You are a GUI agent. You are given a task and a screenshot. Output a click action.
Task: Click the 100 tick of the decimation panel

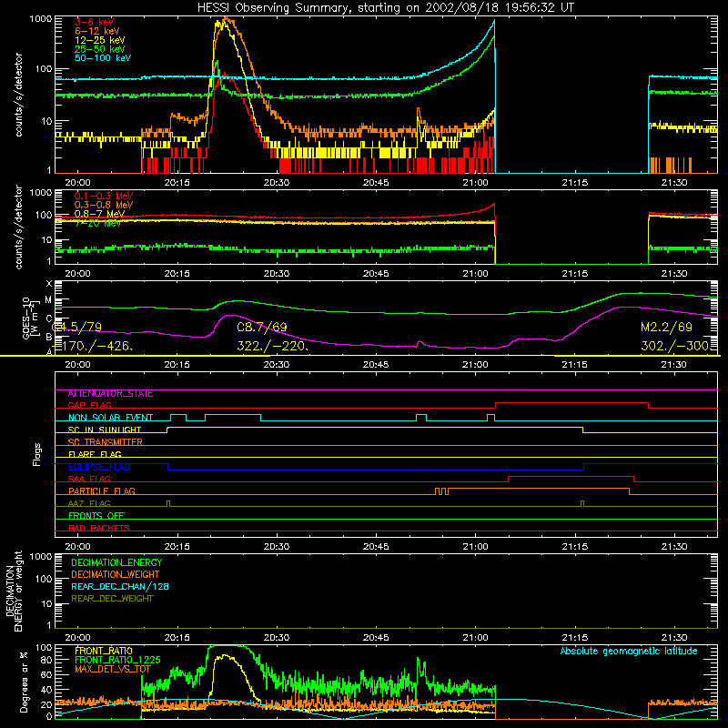click(x=44, y=579)
